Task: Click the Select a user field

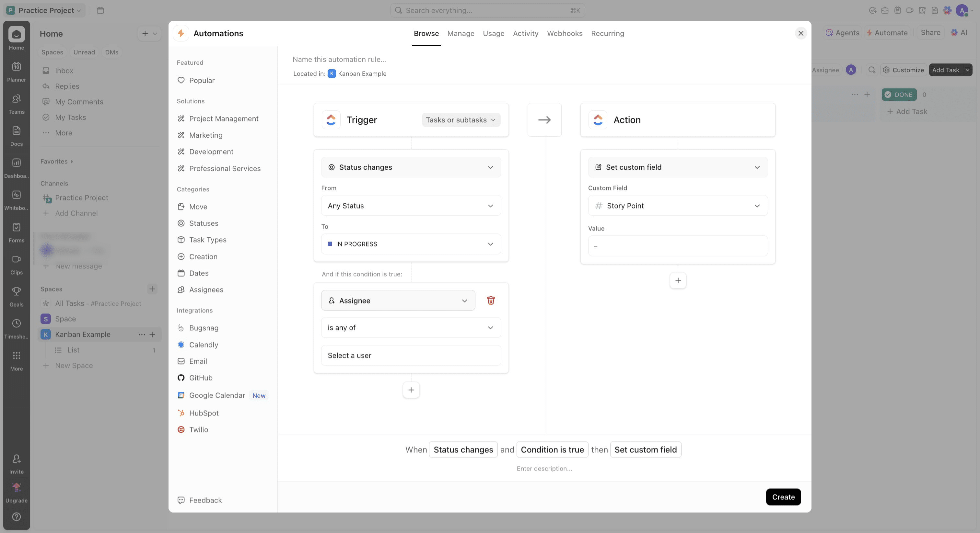Action: (x=411, y=355)
